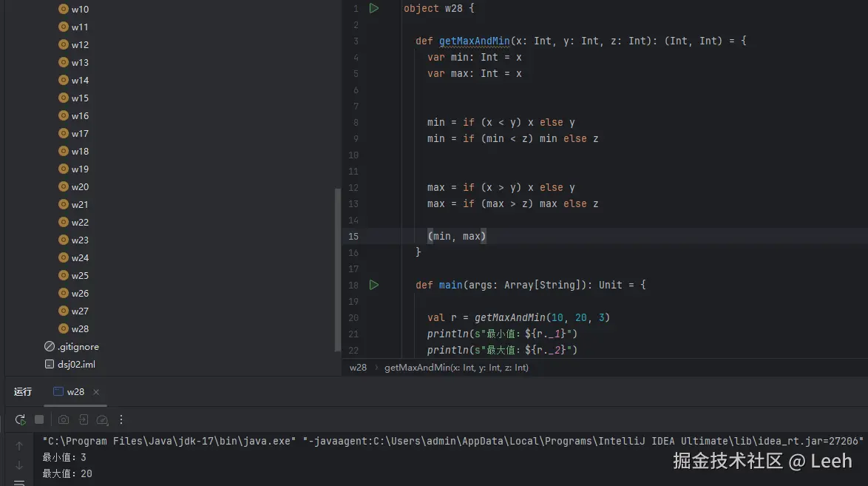Select w17 in project tree
This screenshot has height=486, width=868.
80,134
